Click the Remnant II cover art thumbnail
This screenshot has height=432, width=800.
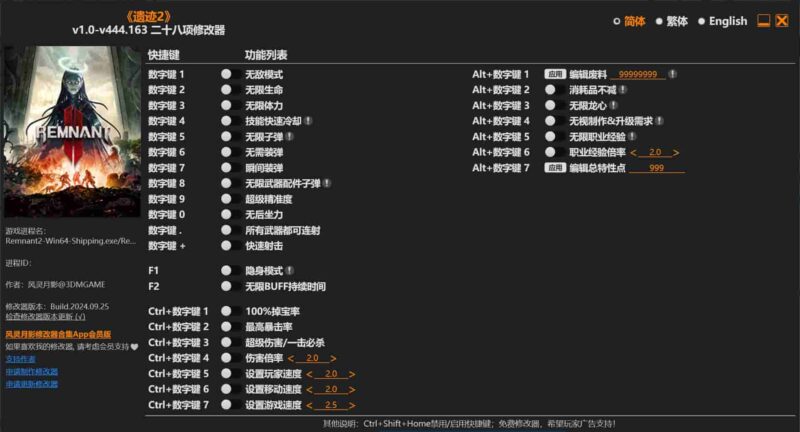point(72,131)
